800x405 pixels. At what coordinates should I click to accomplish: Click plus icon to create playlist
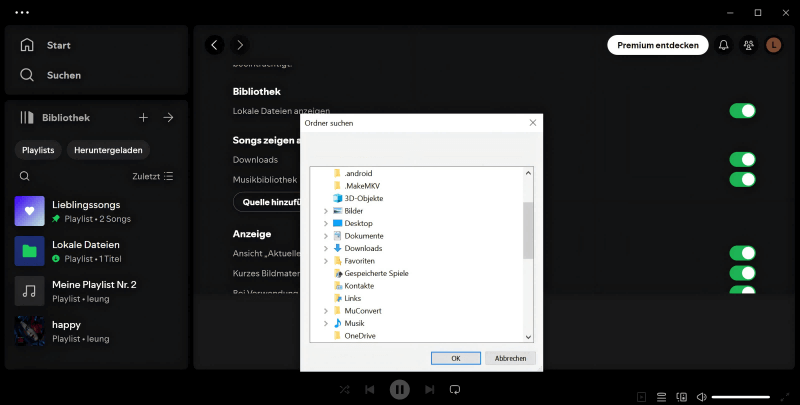pos(143,117)
